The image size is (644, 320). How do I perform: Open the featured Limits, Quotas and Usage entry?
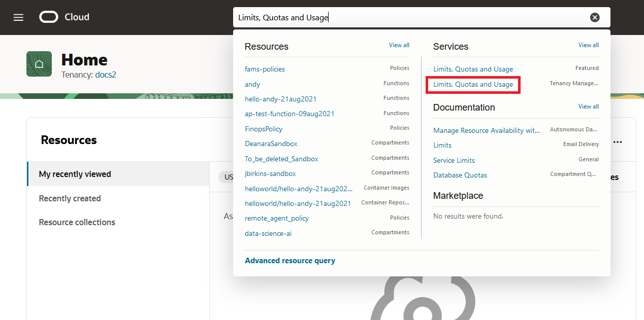point(473,68)
